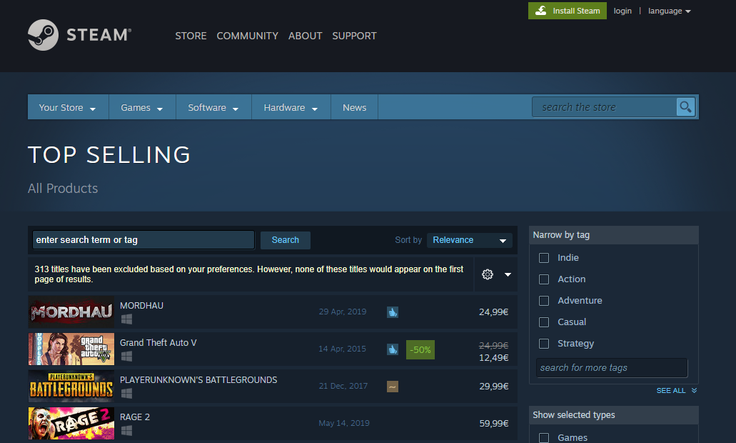Open the Software dropdown menu
Viewport: 736px width, 443px height.
[214, 107]
